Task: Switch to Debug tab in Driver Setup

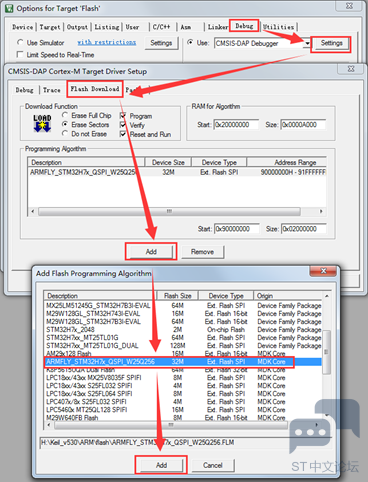Action: pos(24,90)
